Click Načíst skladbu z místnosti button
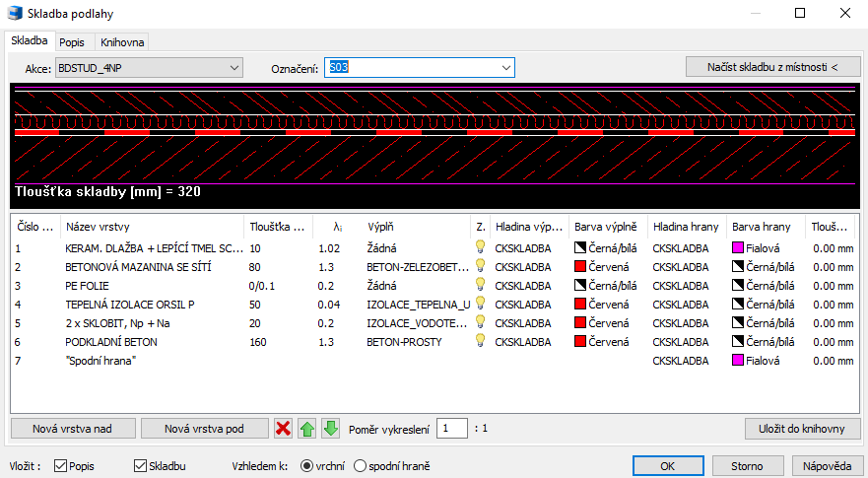Viewport: 868px width, 478px height. tap(771, 67)
